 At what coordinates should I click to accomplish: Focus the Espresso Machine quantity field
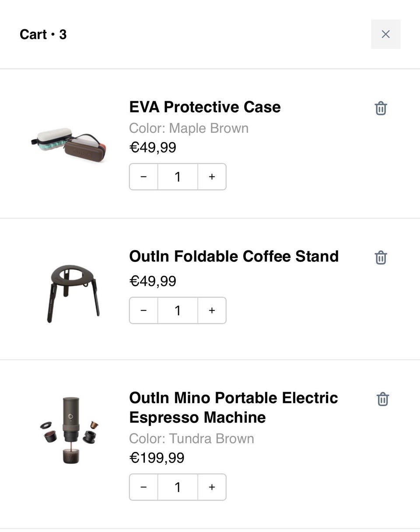point(178,487)
